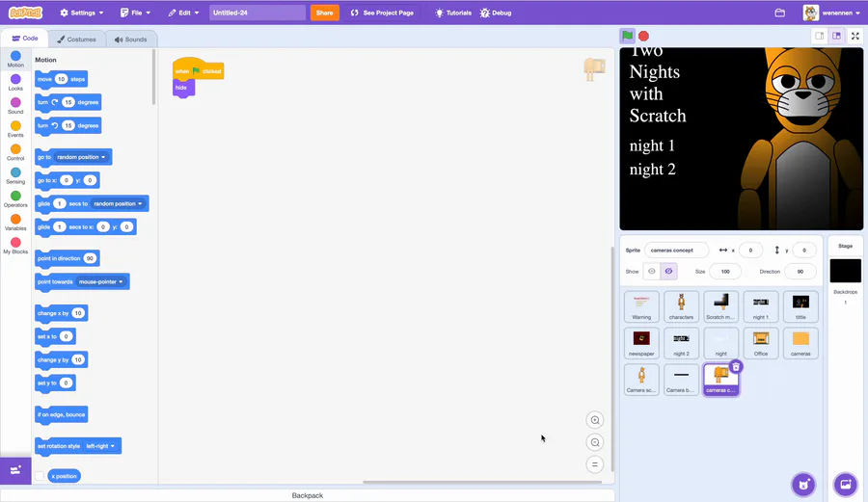Hide the sprite using crossed-eye icon
868x502 pixels.
coord(668,272)
